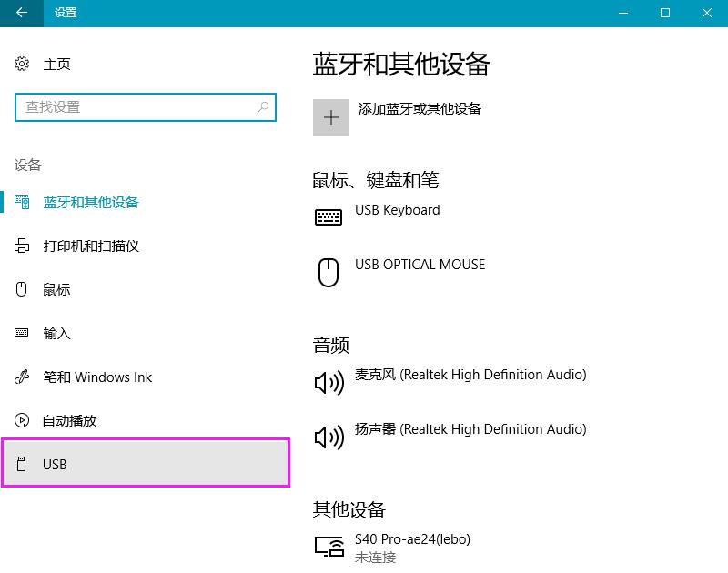Click the pen icon beside Windows Ink

22,377
